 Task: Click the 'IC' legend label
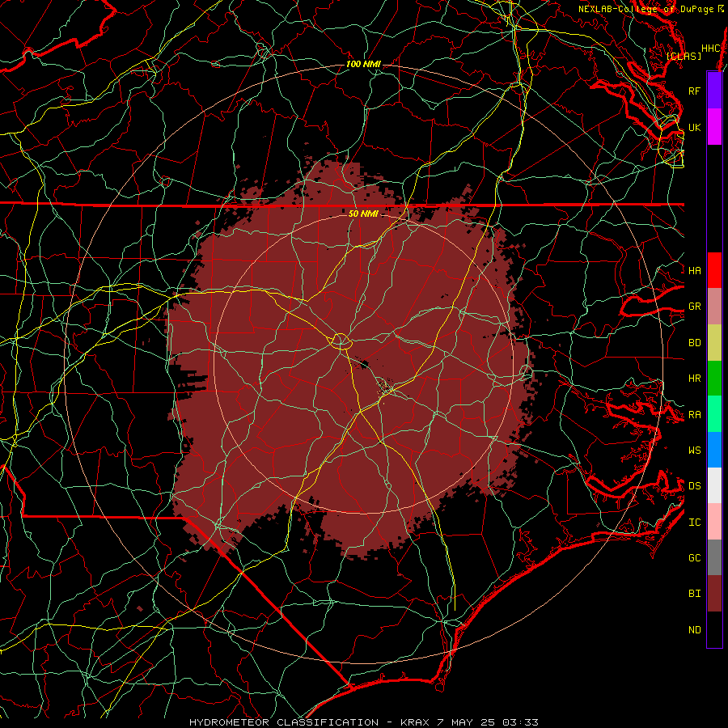point(695,523)
